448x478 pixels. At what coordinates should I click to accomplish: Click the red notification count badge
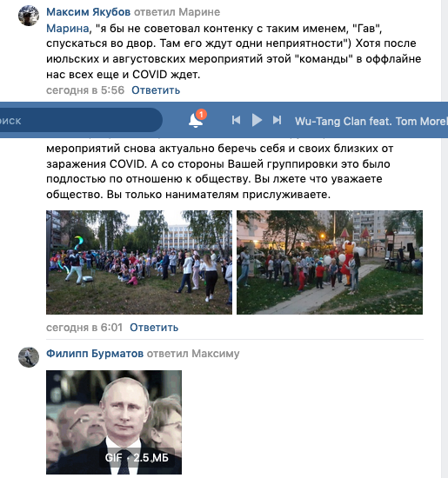[x=201, y=115]
